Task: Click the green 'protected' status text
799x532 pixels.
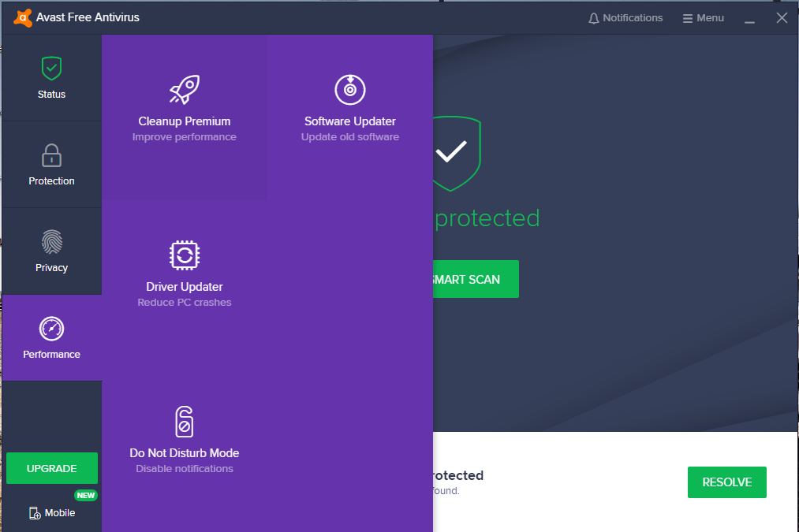Action: (x=487, y=219)
